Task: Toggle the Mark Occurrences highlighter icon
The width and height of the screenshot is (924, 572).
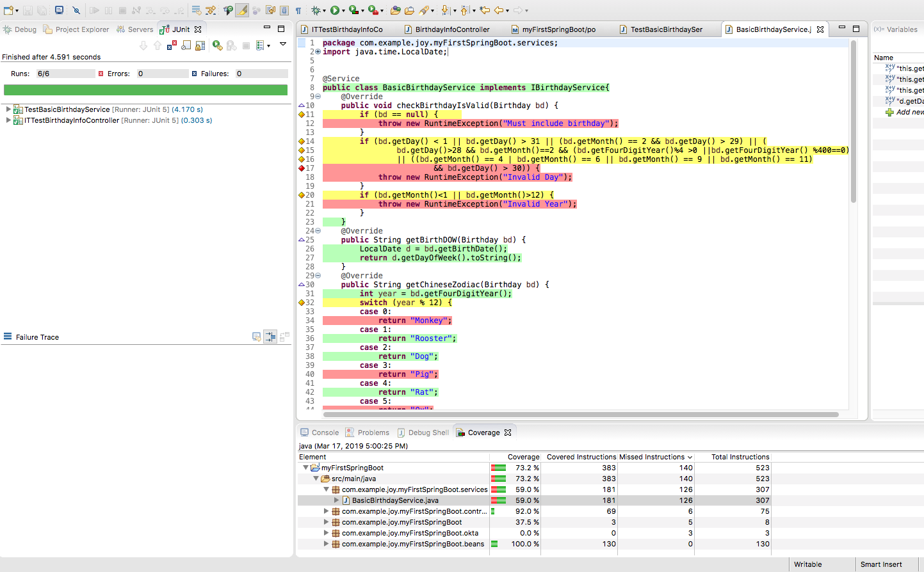Action: 242,10
